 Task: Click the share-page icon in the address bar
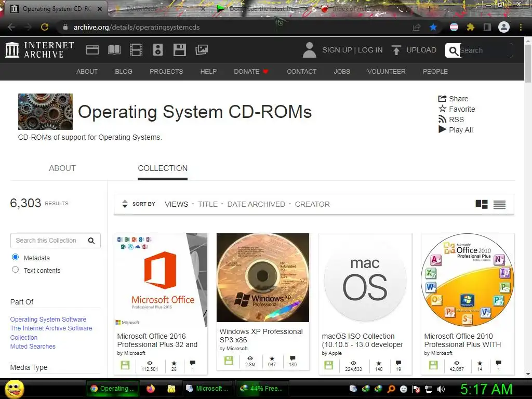(x=417, y=27)
